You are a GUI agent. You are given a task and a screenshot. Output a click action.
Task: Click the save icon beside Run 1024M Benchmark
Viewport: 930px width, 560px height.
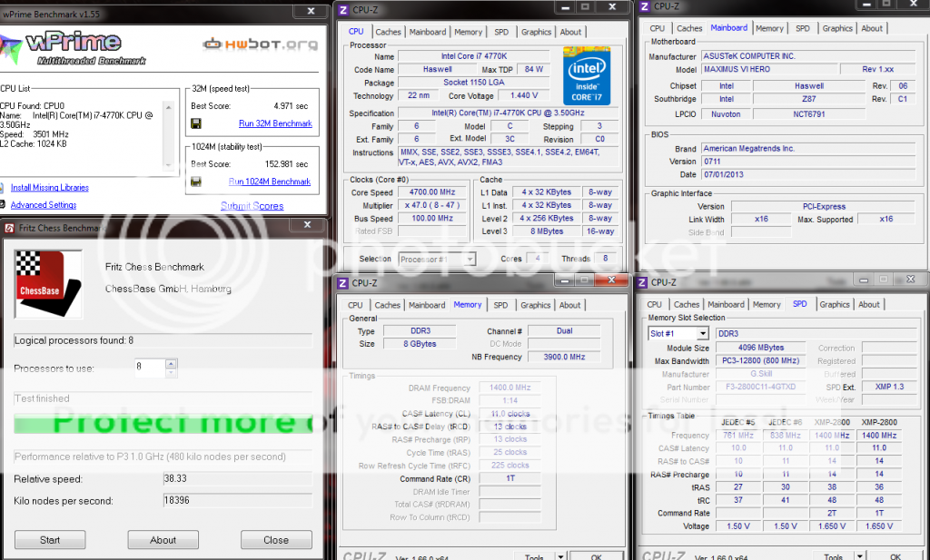[195, 182]
